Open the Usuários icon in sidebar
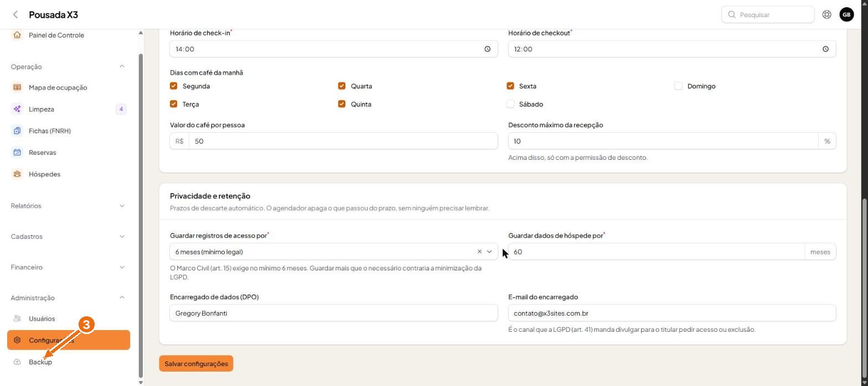 (x=17, y=319)
